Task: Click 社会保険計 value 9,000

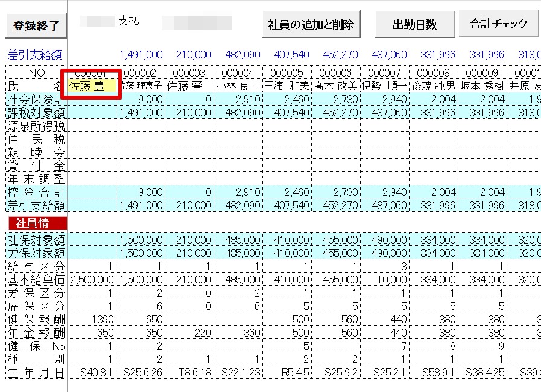Action: [141, 100]
